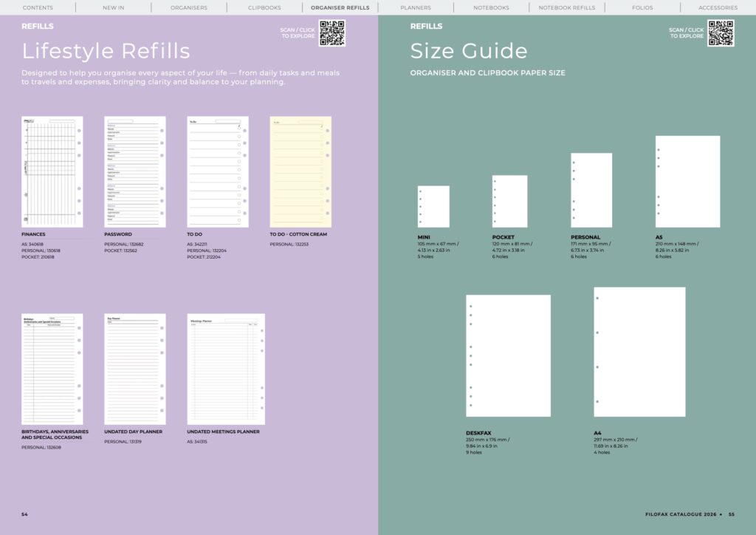Open the Accessories tab

click(x=718, y=7)
